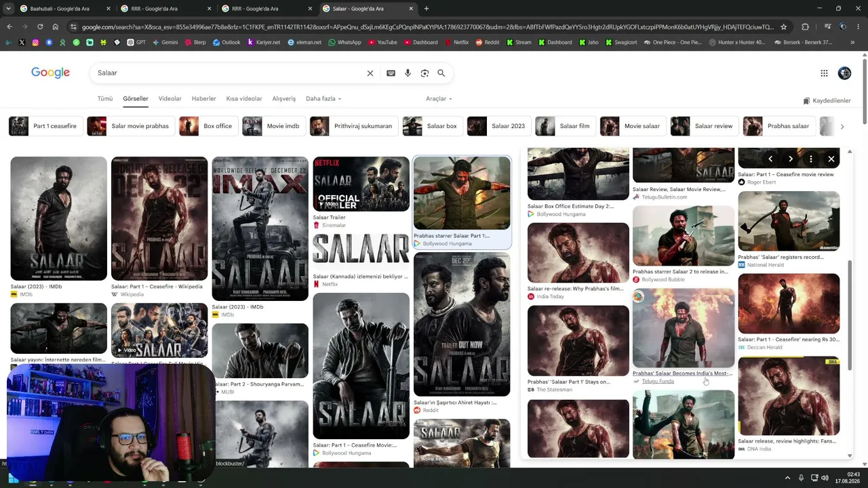Open the browser extensions puzzle icon

coord(805,27)
